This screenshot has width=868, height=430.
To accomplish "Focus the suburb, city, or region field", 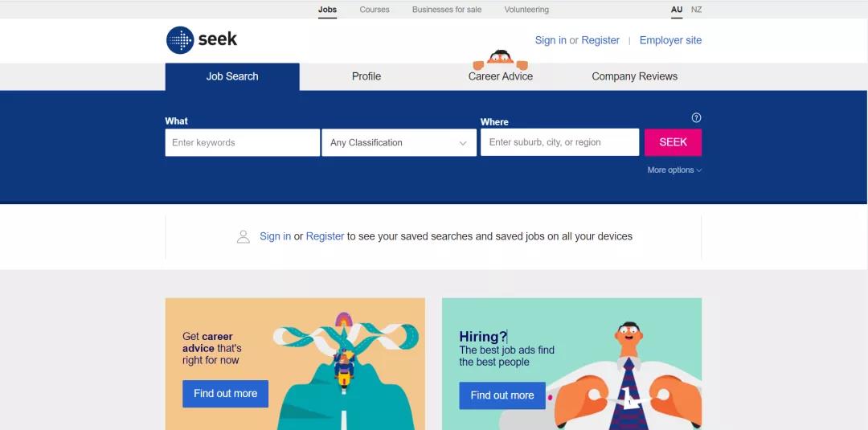I will pyautogui.click(x=559, y=142).
